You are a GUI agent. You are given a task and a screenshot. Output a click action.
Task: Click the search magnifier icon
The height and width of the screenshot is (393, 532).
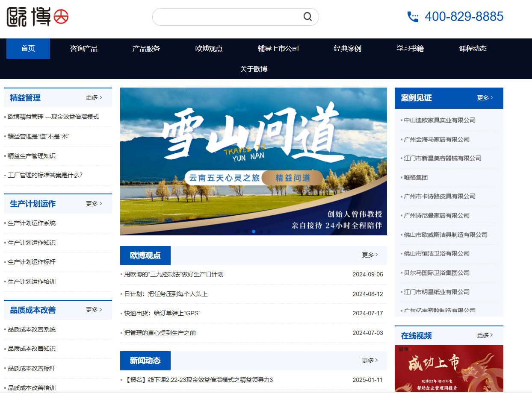coord(307,17)
